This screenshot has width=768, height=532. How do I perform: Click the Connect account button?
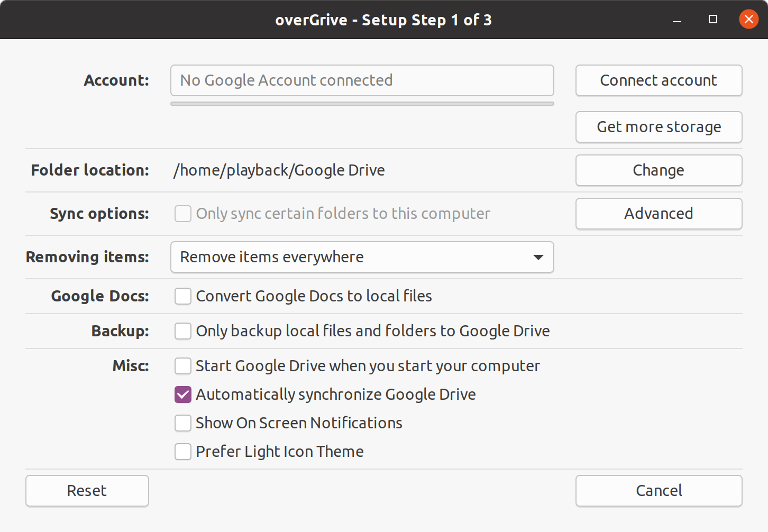659,80
